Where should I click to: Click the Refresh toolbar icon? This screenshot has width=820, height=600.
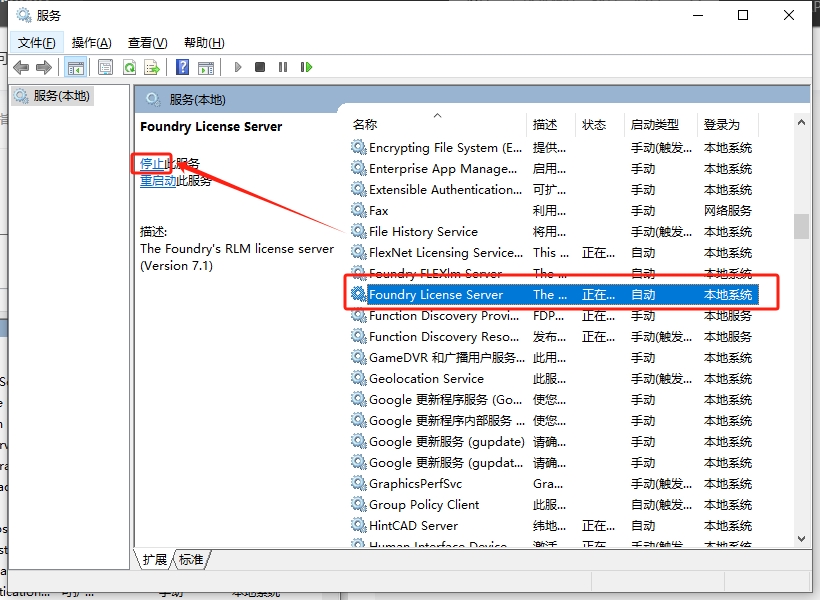point(129,67)
